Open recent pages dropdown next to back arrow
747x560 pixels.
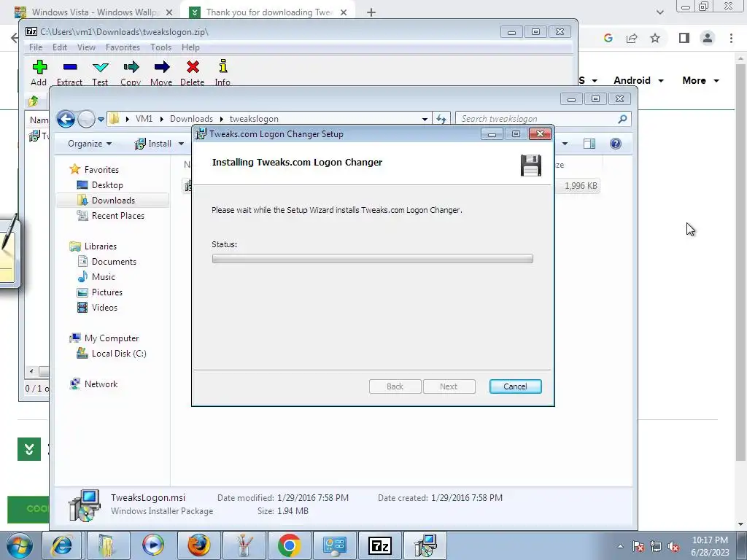[101, 120]
